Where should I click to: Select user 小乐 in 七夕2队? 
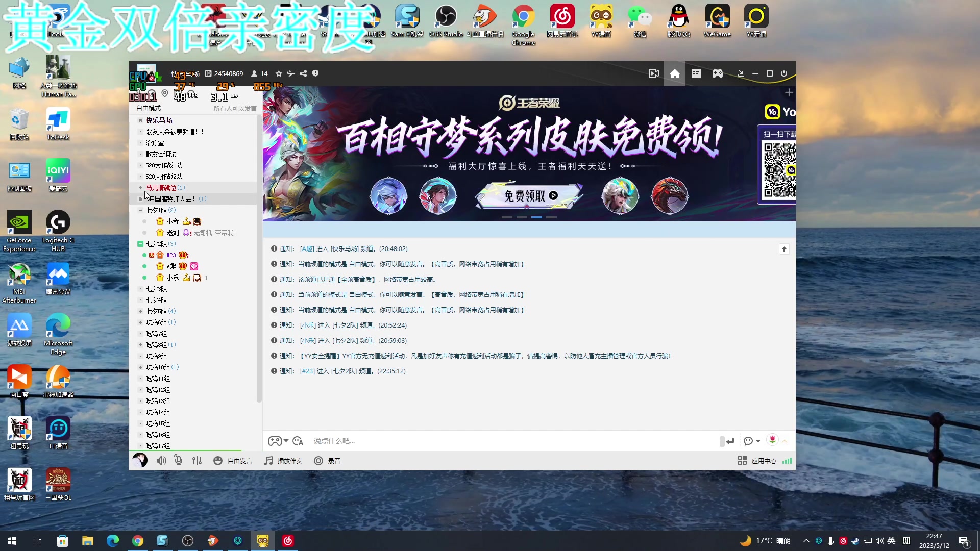tap(173, 278)
